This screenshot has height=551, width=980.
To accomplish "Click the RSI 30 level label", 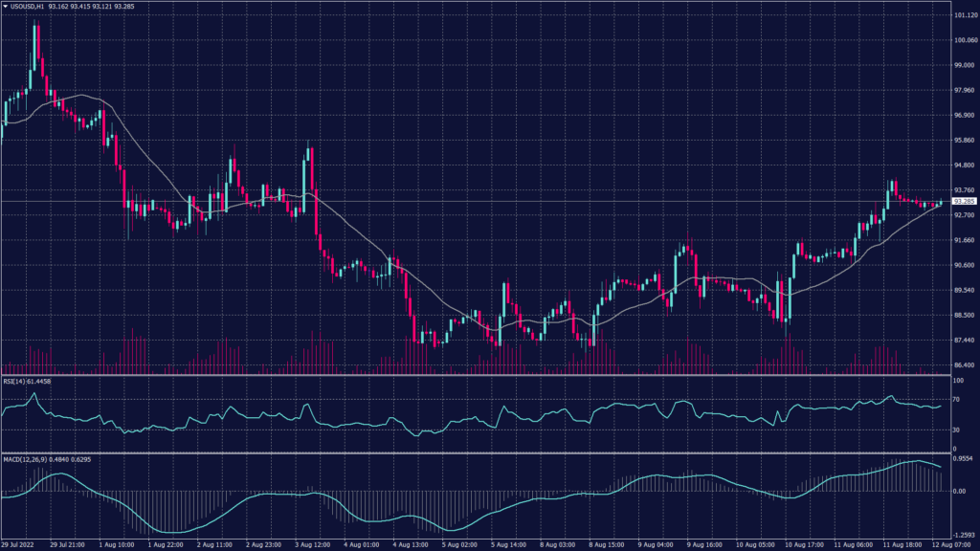I will [x=957, y=430].
